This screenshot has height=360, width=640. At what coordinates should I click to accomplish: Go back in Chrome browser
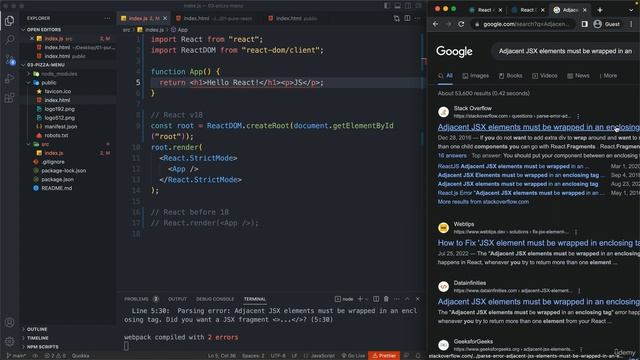point(436,24)
